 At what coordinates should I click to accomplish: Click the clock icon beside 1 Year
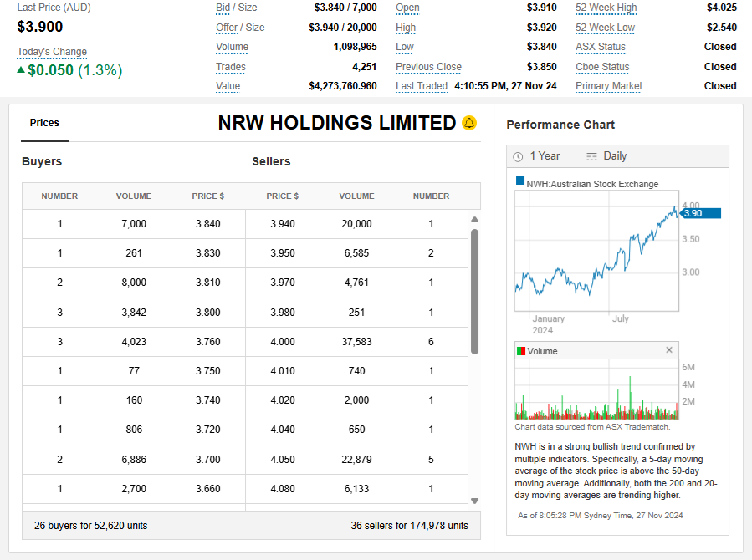pyautogui.click(x=518, y=156)
